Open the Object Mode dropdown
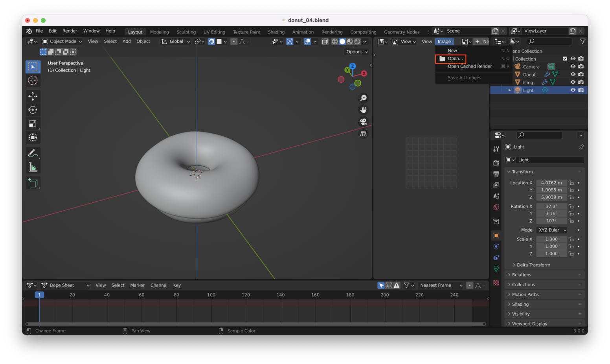Viewport: 610px width, 364px height. point(61,41)
